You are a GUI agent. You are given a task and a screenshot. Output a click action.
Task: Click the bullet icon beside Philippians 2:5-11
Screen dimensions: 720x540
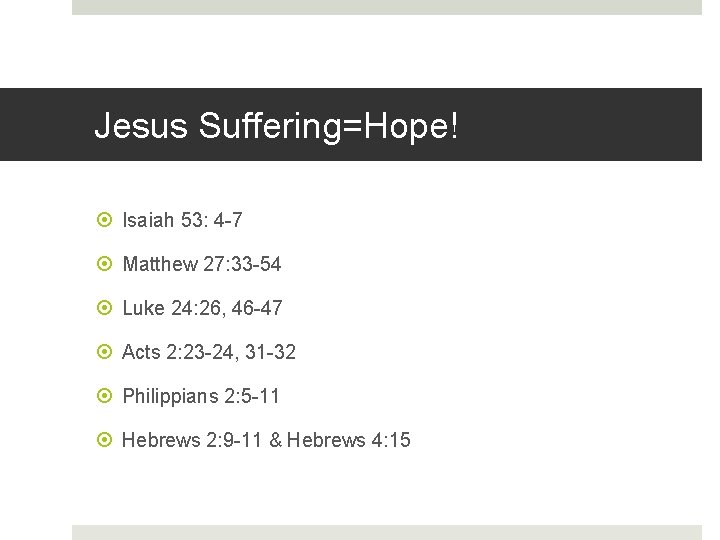104,395
